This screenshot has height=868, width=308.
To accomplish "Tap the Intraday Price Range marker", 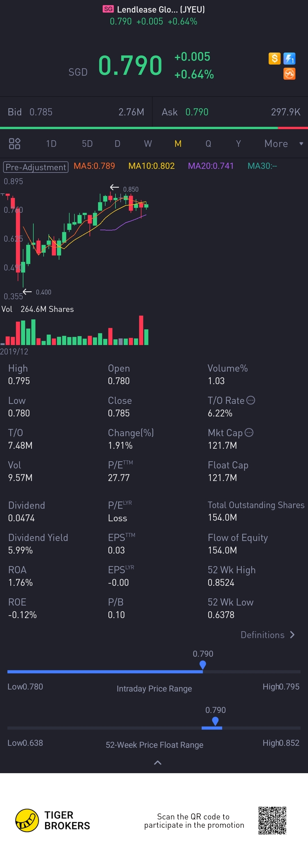I will [x=203, y=664].
